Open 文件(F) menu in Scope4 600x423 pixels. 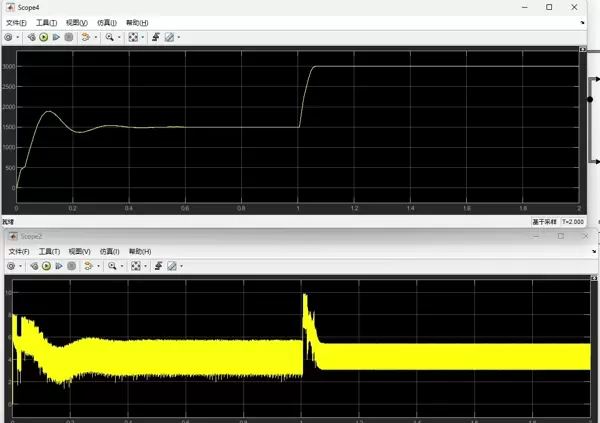tap(15, 22)
